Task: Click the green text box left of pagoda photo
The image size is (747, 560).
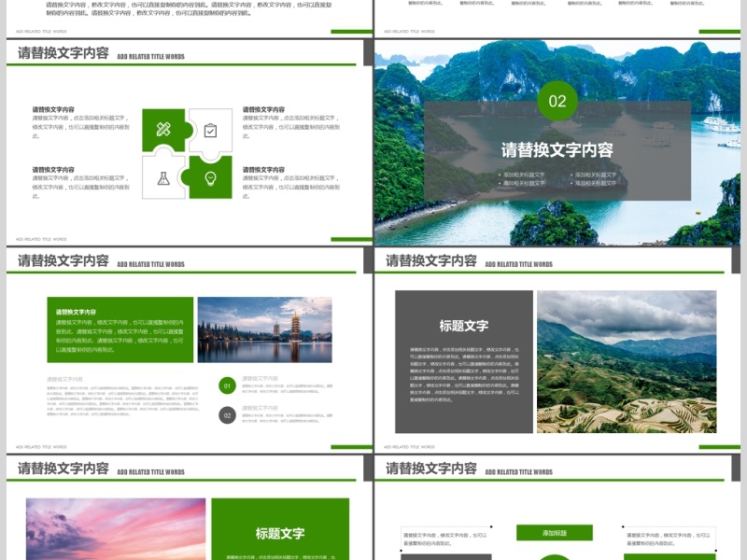Action: (120, 329)
